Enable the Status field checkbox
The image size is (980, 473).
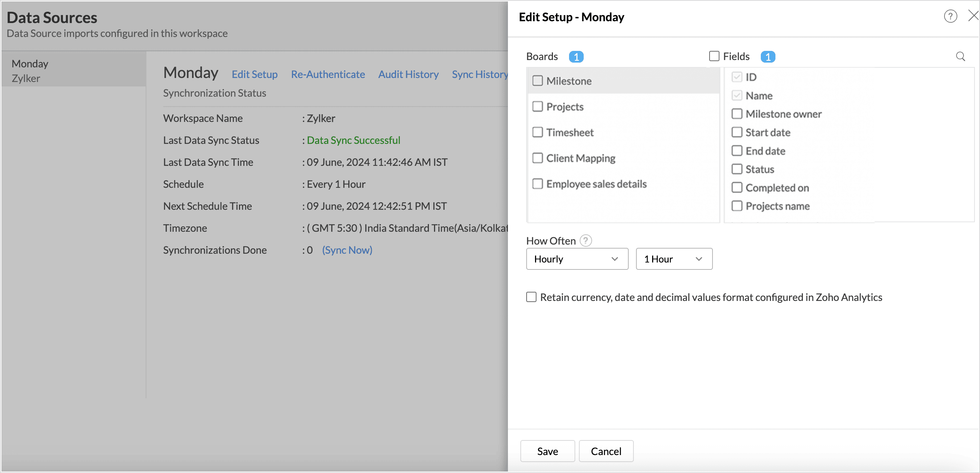coord(737,169)
